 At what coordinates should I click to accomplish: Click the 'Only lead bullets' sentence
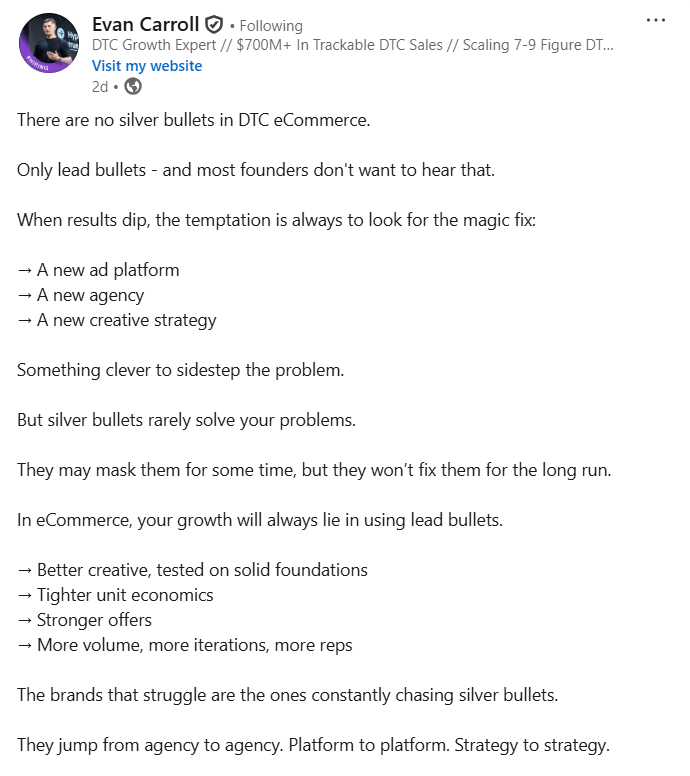click(x=256, y=170)
